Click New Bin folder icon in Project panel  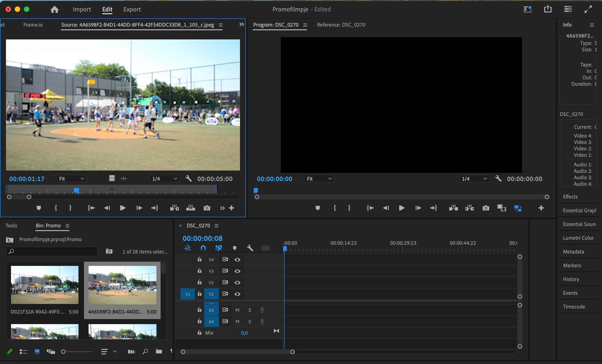159,352
